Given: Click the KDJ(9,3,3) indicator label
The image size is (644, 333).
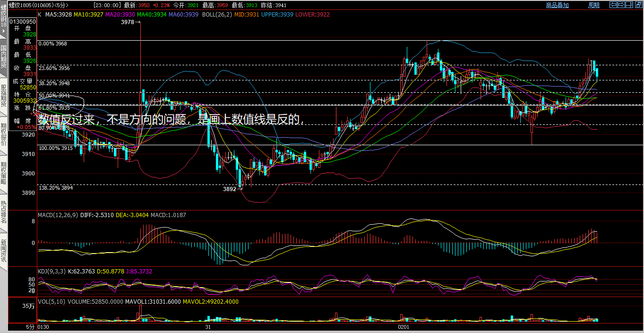Looking at the screenshot, I should click(52, 272).
